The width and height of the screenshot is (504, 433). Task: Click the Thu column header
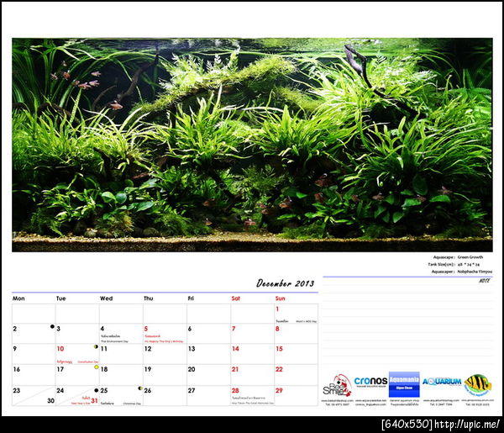(x=149, y=298)
